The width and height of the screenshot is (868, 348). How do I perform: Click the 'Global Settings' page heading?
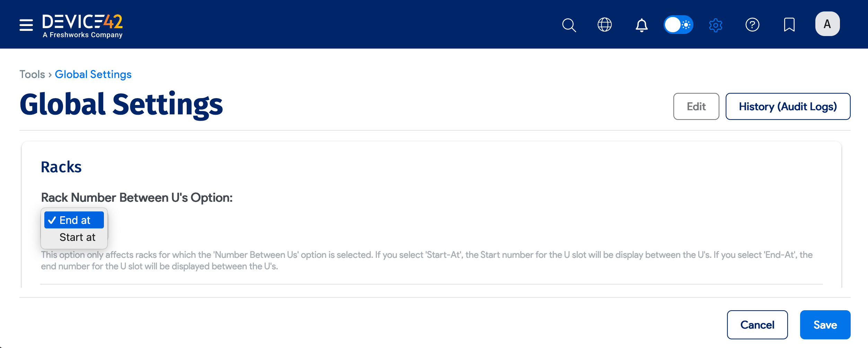pos(121,104)
